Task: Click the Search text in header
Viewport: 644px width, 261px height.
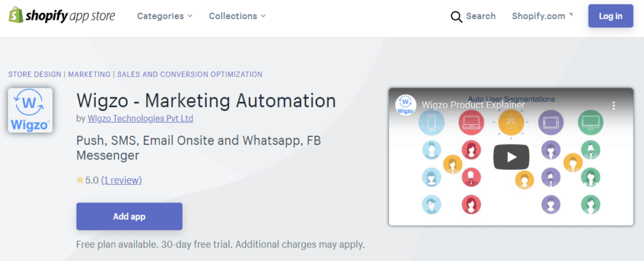Action: click(x=480, y=16)
